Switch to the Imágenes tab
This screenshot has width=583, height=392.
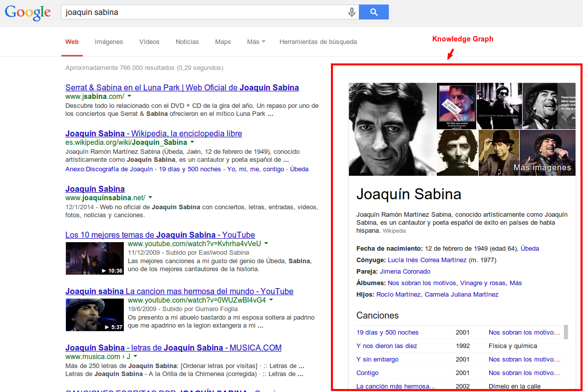pyautogui.click(x=109, y=41)
